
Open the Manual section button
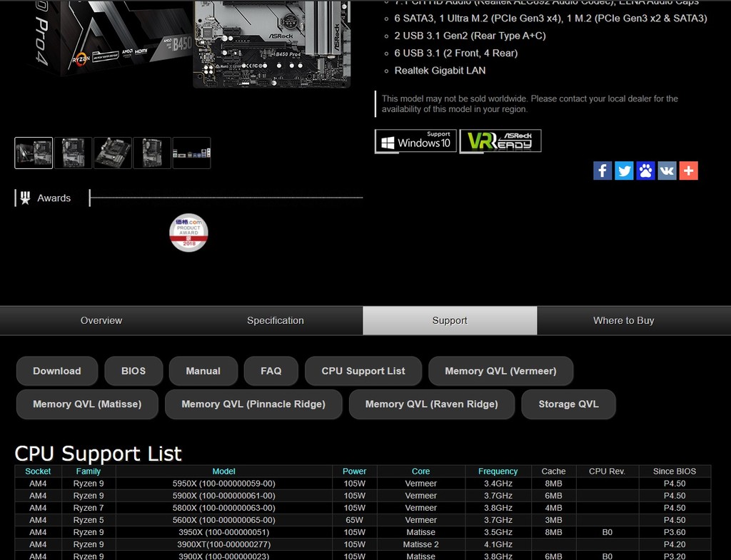tap(203, 372)
